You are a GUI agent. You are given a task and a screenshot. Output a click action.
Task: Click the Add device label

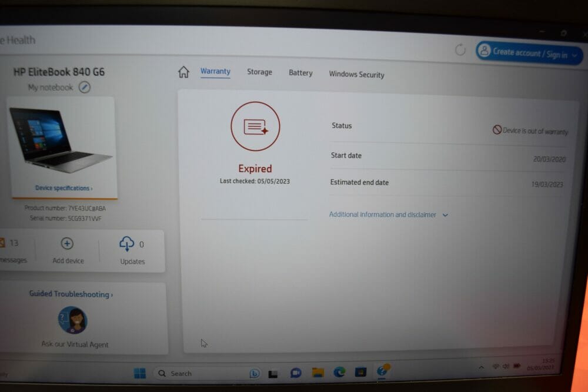(68, 261)
